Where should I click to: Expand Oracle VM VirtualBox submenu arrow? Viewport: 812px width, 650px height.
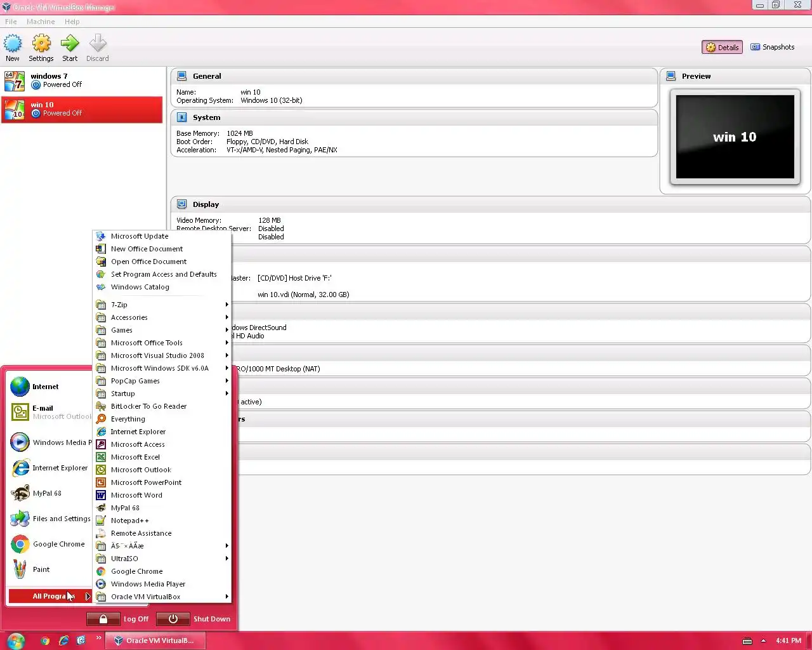(226, 597)
